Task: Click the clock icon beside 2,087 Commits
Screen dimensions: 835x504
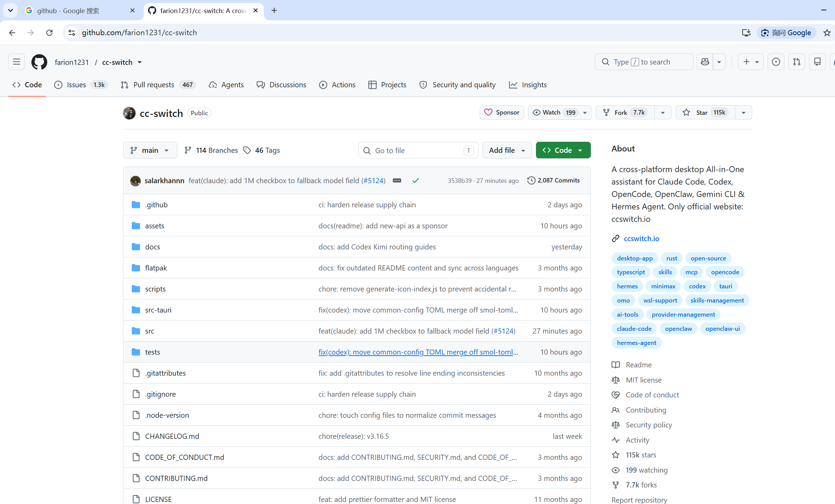Action: tap(531, 180)
